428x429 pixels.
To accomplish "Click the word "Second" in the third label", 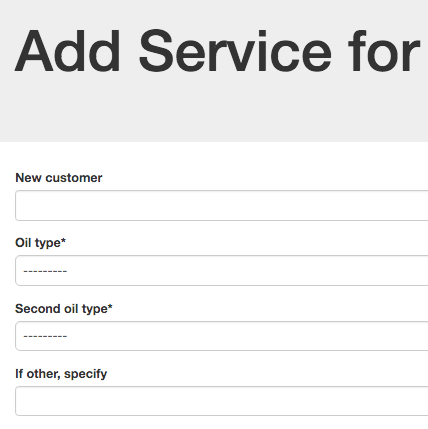I will pos(38,309).
